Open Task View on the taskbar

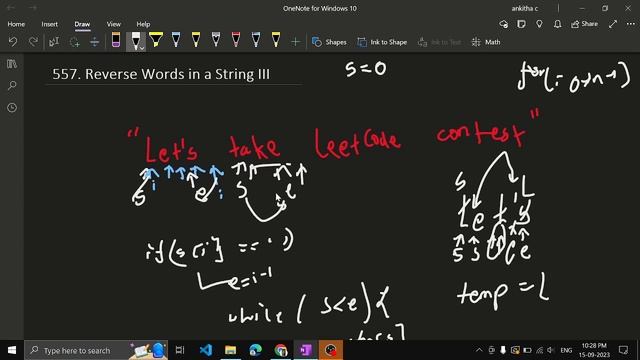[180, 350]
